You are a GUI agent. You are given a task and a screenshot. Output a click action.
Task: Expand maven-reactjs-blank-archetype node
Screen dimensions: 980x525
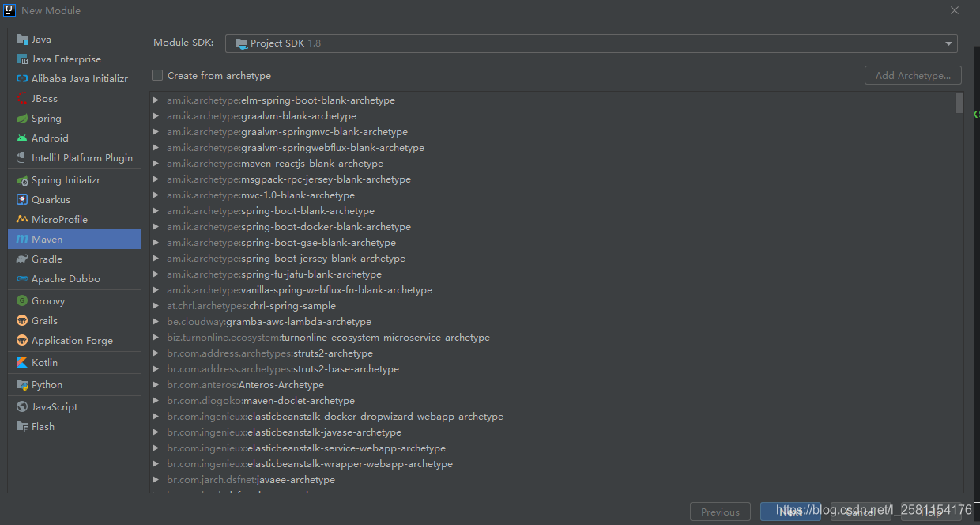point(156,164)
